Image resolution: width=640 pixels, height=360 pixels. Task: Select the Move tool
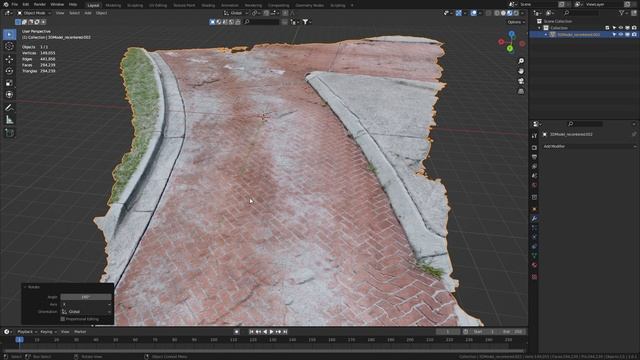point(9,59)
